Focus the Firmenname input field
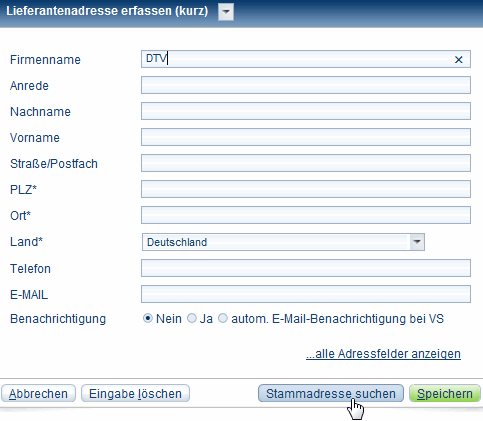 tap(306, 59)
